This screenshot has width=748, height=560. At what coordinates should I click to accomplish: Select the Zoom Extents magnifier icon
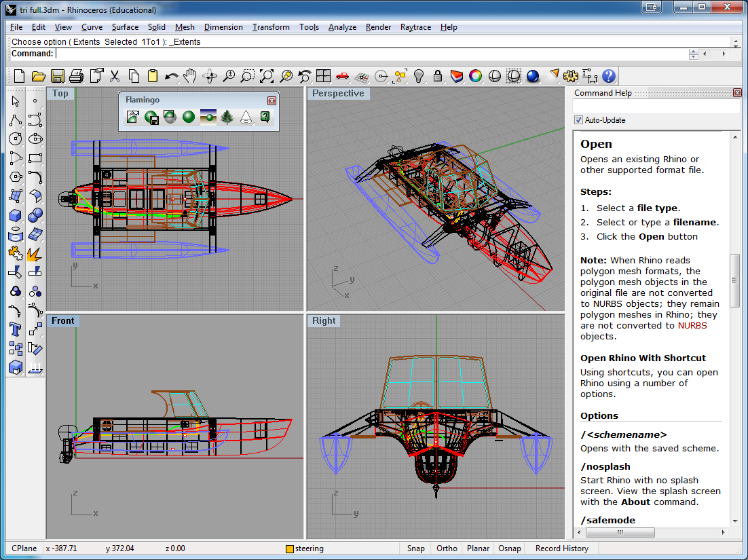point(267,76)
